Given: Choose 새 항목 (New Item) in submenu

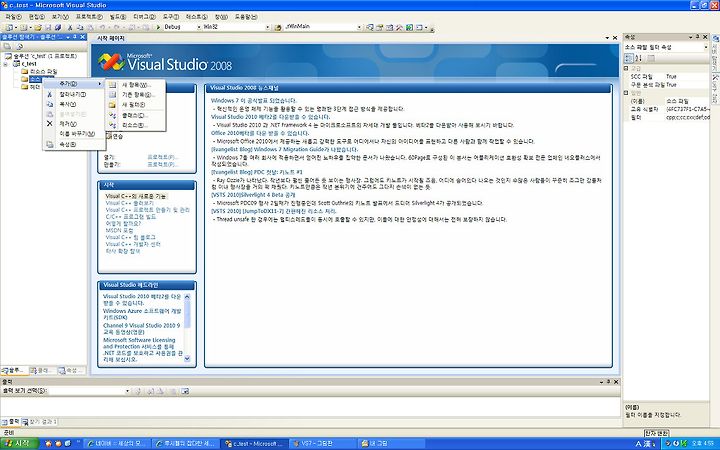Looking at the screenshot, I should (136, 85).
